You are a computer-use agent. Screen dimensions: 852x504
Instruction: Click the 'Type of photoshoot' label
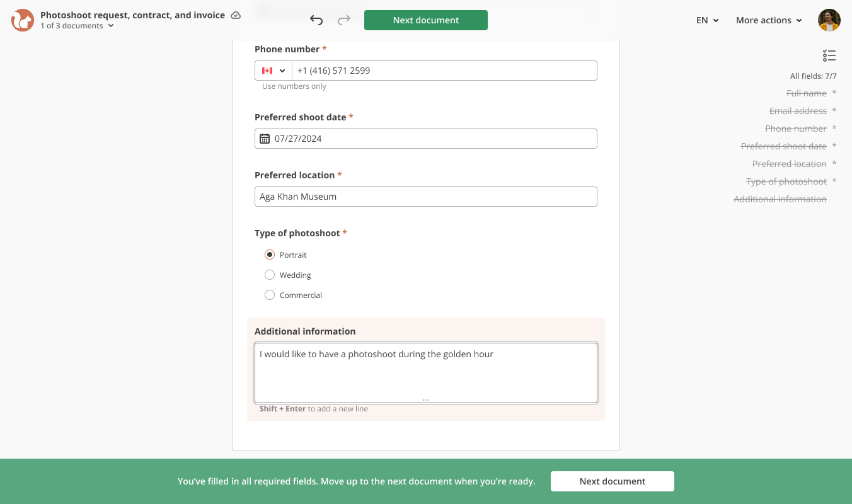[297, 233]
